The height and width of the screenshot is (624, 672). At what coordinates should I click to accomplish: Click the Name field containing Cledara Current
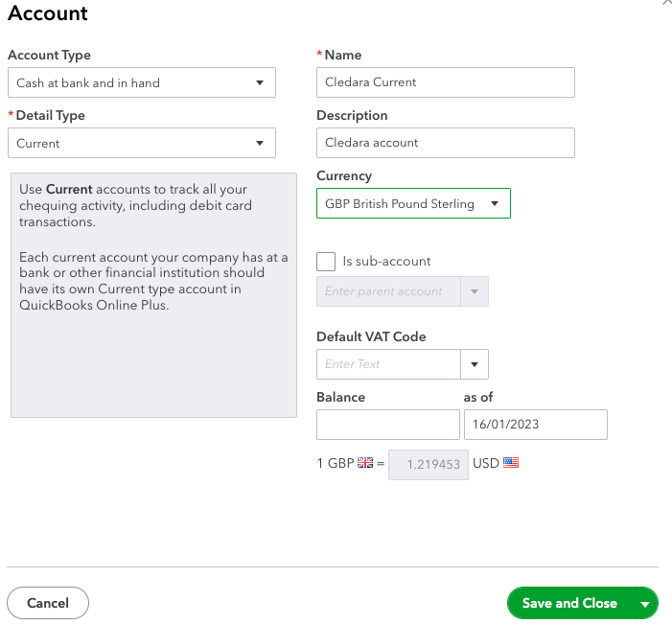(x=445, y=82)
